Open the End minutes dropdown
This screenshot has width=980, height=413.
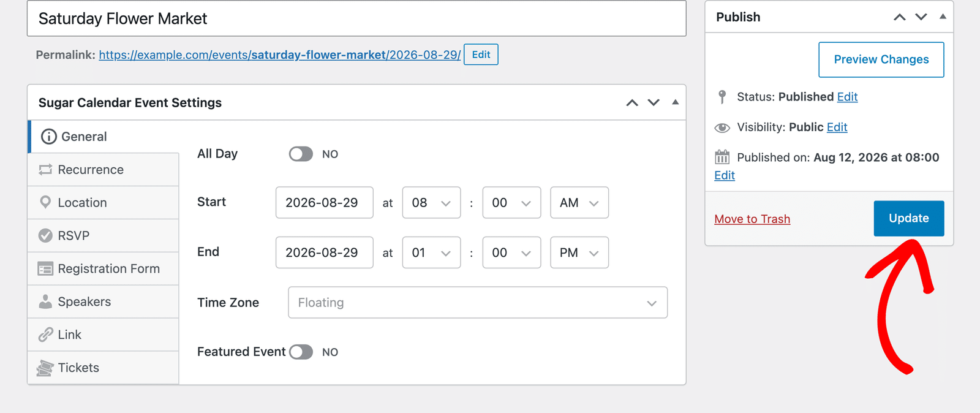pyautogui.click(x=511, y=252)
